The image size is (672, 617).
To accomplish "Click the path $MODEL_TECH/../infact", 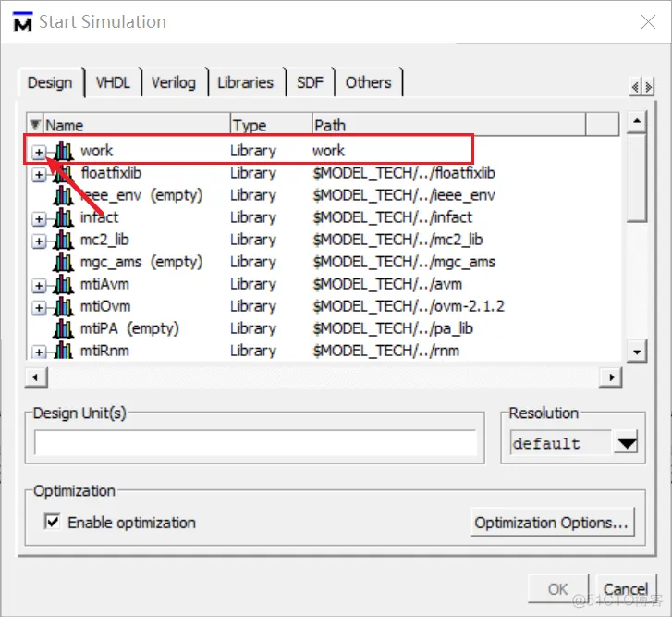I will 393,217.
